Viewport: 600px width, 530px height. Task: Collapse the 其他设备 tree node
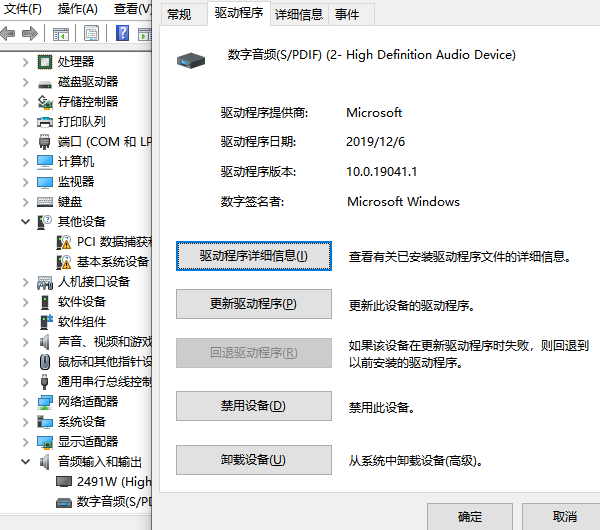click(25, 222)
